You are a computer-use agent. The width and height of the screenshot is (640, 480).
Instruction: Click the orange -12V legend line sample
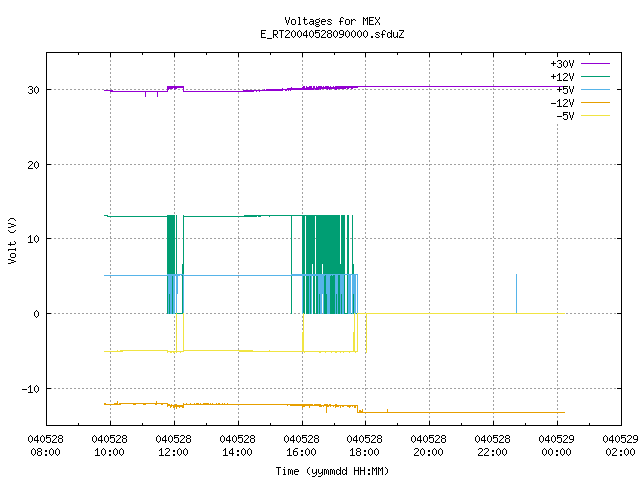595,102
